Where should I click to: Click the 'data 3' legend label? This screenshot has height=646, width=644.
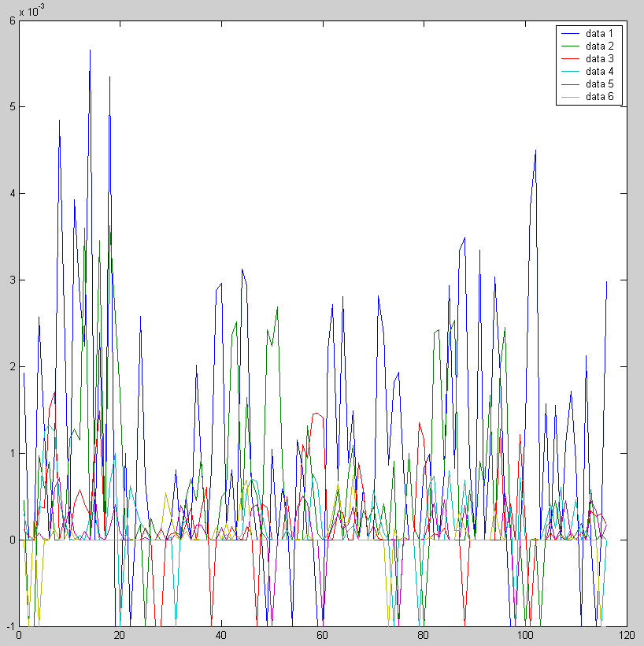point(599,58)
